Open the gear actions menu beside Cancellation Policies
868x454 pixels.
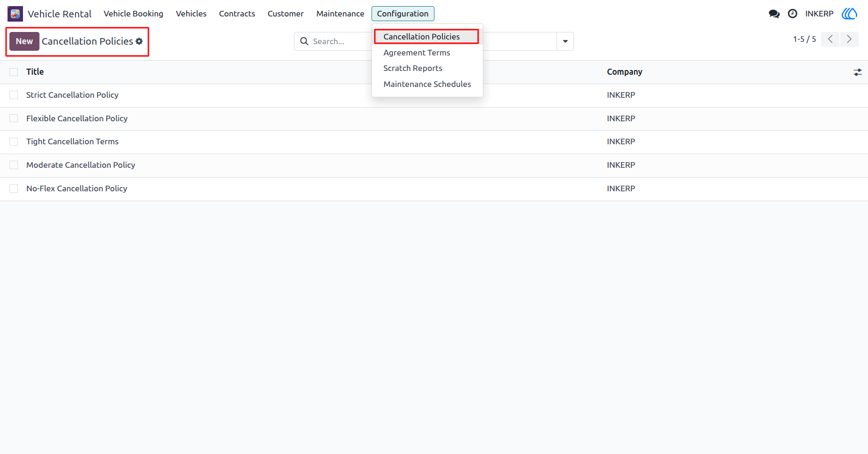click(139, 41)
